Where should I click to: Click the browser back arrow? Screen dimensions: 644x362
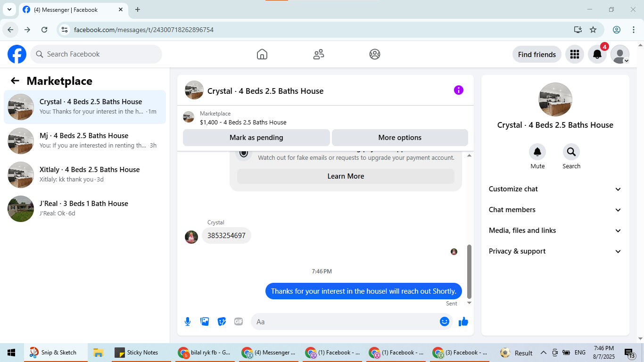tap(10, 30)
